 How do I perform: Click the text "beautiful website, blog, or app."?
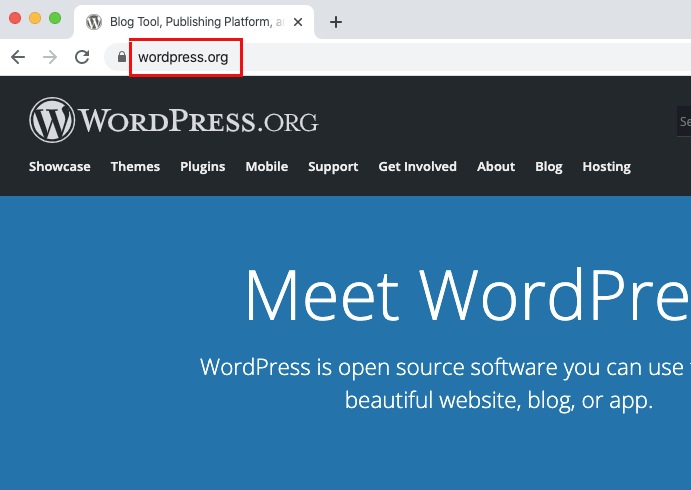point(499,400)
